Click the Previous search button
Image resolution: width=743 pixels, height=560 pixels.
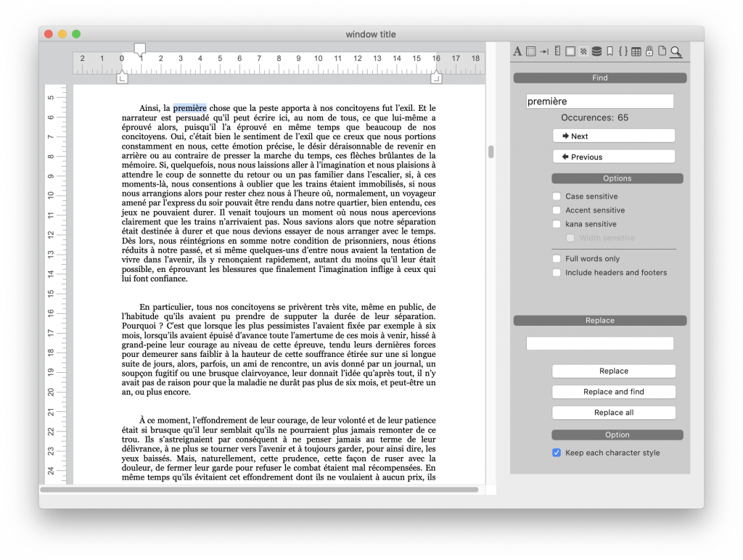pyautogui.click(x=614, y=157)
